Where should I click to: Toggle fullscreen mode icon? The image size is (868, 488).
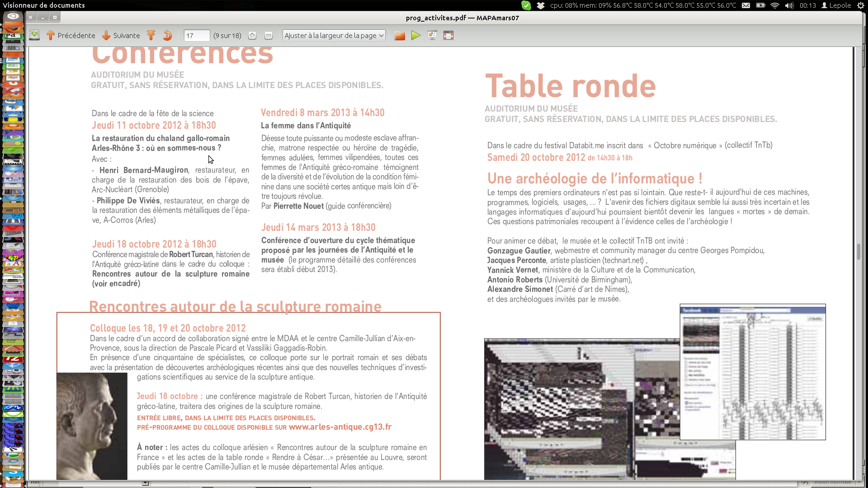[x=448, y=35]
